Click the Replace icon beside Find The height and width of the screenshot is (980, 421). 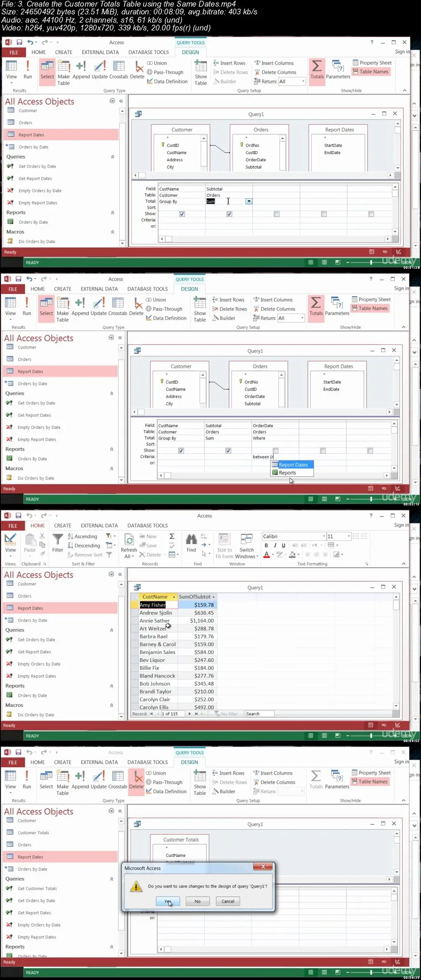click(x=204, y=536)
